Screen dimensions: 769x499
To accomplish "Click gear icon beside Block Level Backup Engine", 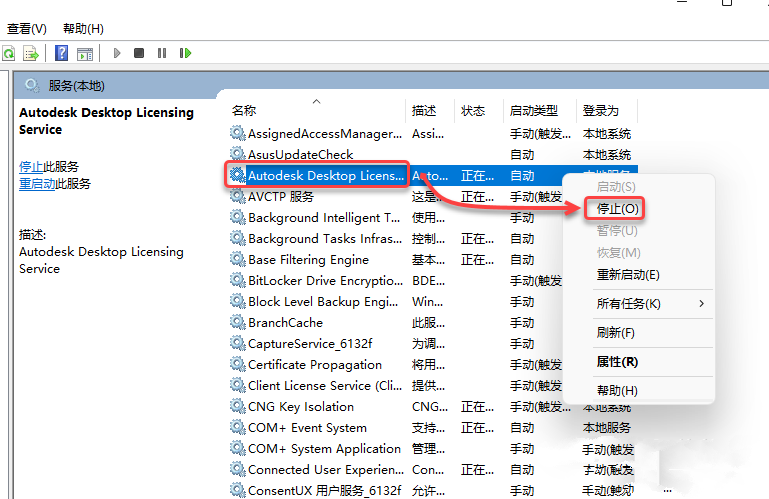I will 238,301.
